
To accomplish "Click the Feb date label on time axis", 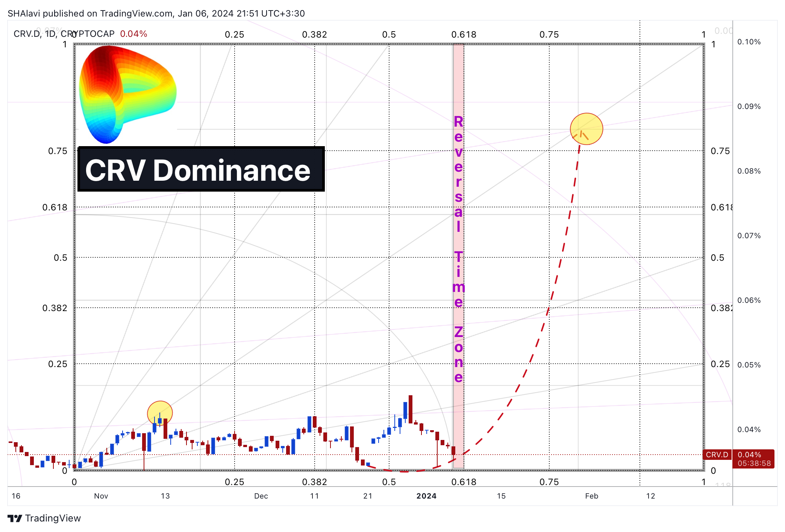I will [x=592, y=496].
